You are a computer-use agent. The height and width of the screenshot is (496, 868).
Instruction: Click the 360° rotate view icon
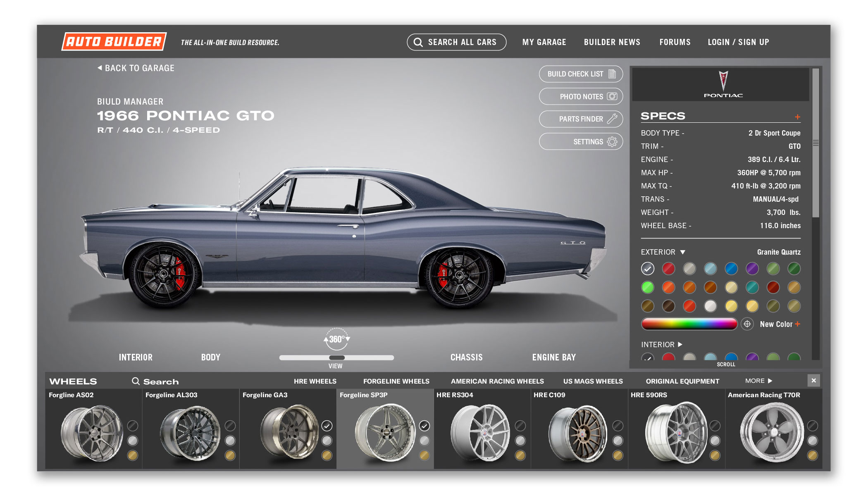coord(336,339)
